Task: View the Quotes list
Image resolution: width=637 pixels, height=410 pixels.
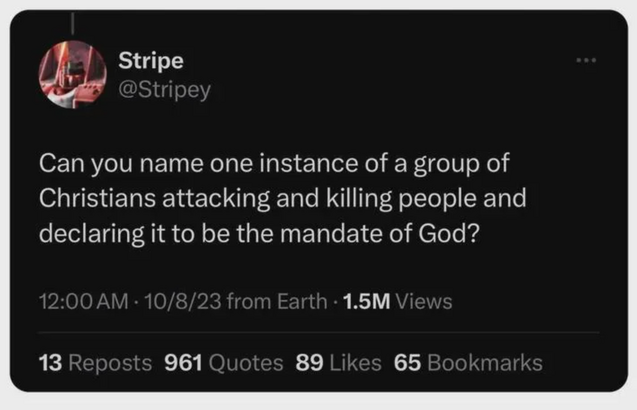Action: pos(245,362)
